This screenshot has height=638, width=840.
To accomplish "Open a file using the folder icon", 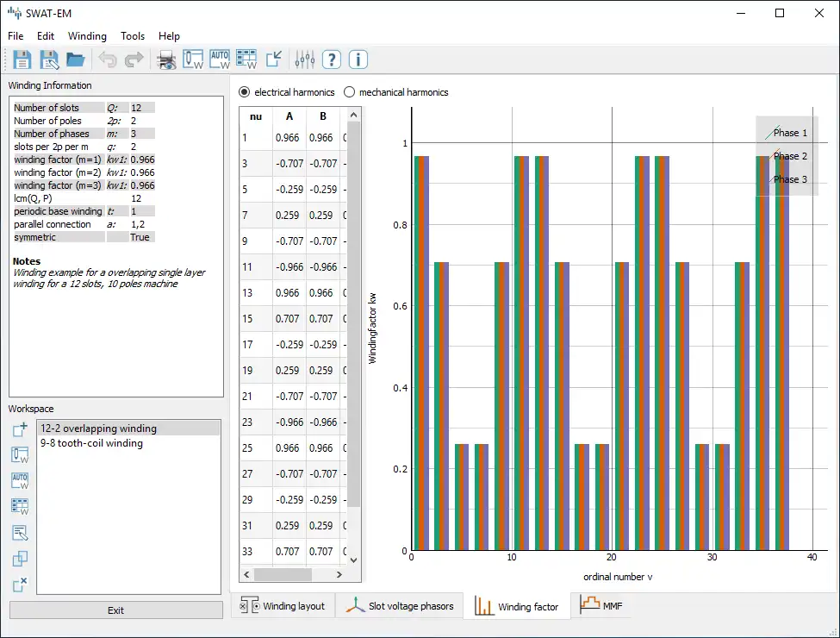I will point(76,59).
